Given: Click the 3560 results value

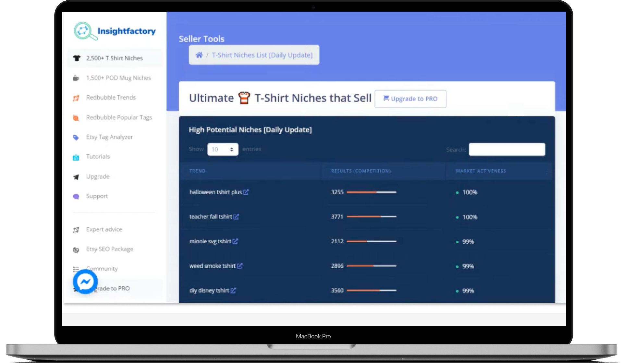Looking at the screenshot, I should [x=337, y=291].
